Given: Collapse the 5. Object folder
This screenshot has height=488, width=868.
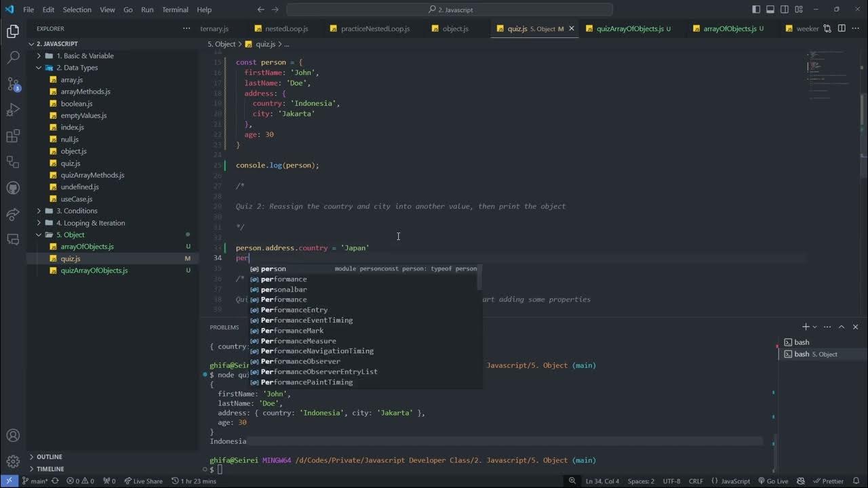Looking at the screenshot, I should 113,235.
